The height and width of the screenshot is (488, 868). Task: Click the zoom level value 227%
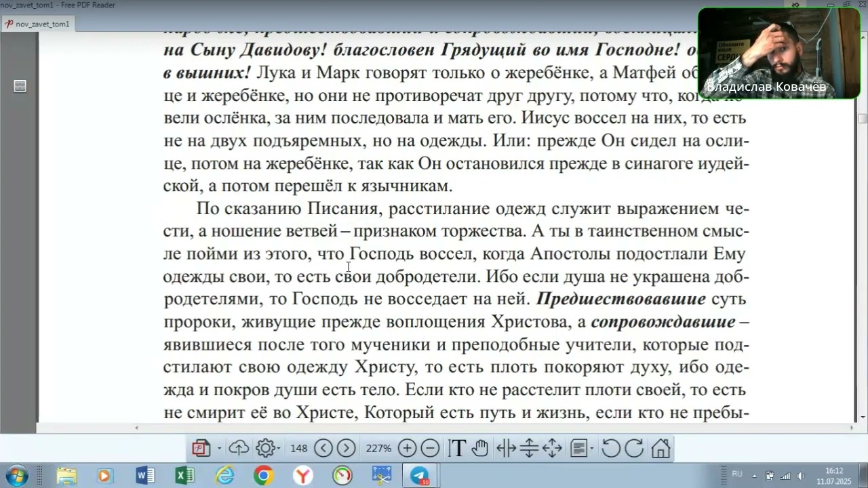[378, 448]
